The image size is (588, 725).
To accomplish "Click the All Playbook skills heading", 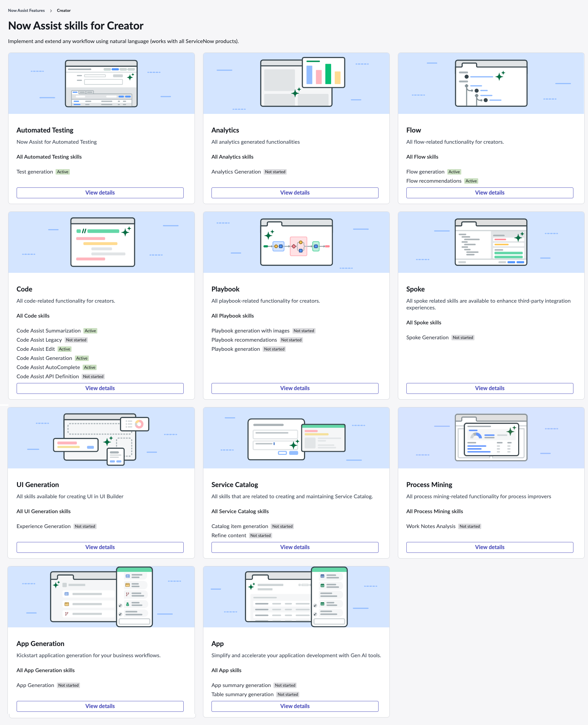I will [232, 316].
